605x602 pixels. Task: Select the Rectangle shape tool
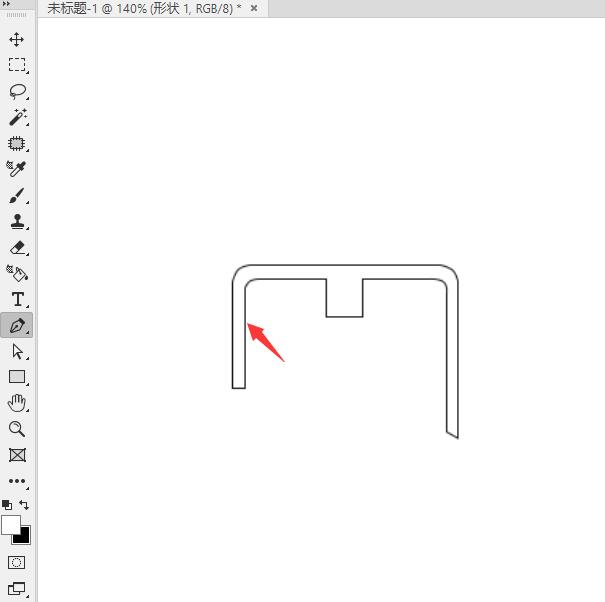(x=17, y=377)
